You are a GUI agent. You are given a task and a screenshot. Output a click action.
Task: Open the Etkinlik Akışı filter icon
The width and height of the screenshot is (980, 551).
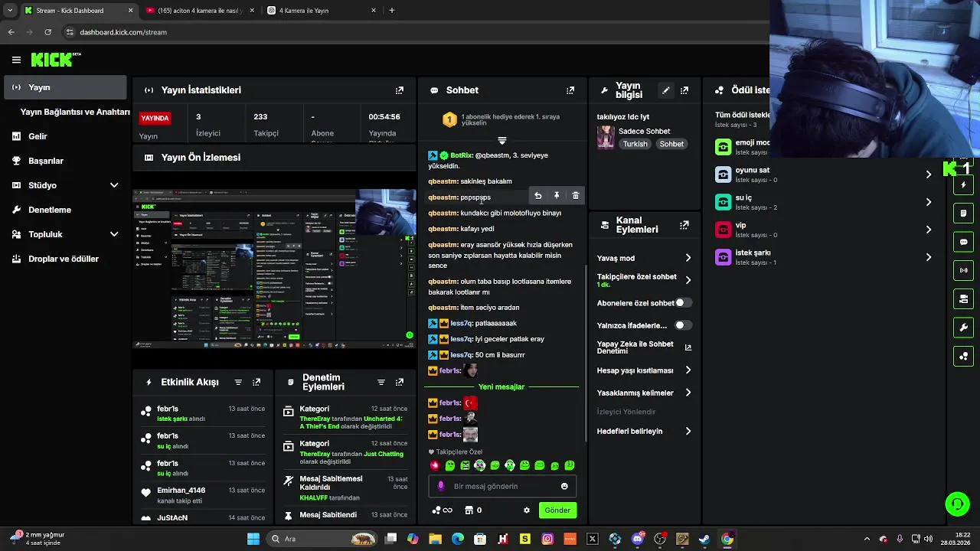[238, 382]
